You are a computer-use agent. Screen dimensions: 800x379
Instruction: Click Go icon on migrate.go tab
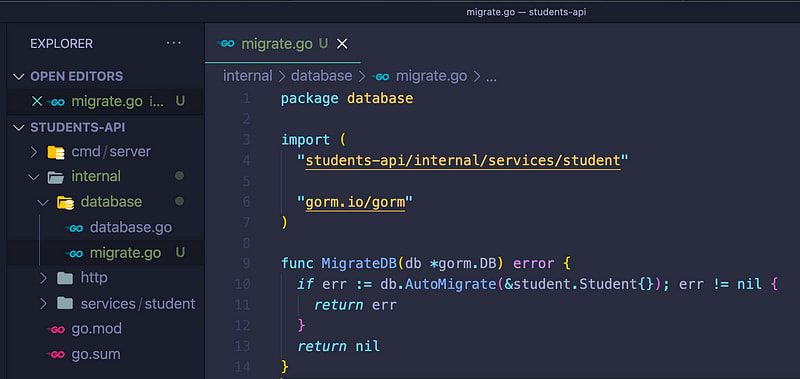pyautogui.click(x=226, y=44)
